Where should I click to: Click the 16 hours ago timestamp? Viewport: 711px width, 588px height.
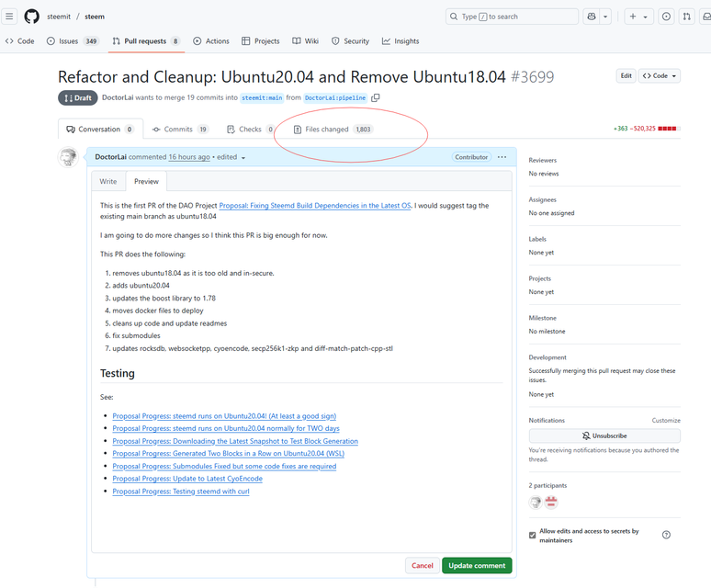click(x=189, y=157)
